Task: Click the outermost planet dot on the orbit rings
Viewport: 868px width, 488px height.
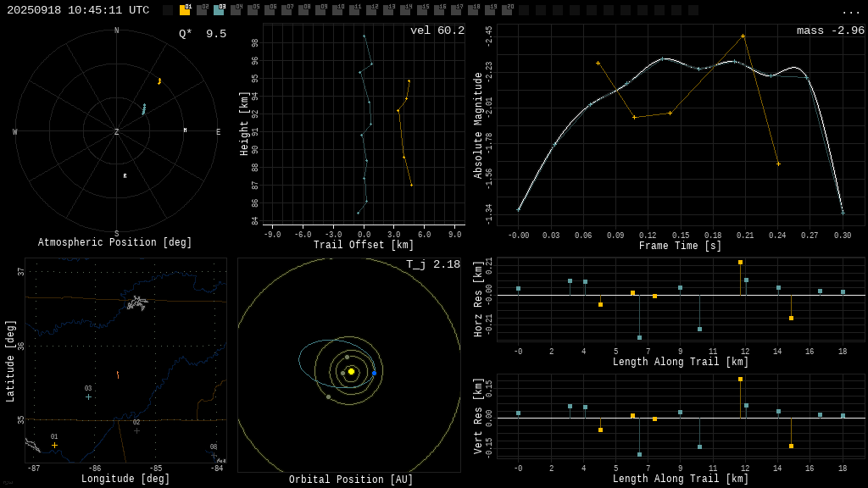Action: pyautogui.click(x=328, y=396)
